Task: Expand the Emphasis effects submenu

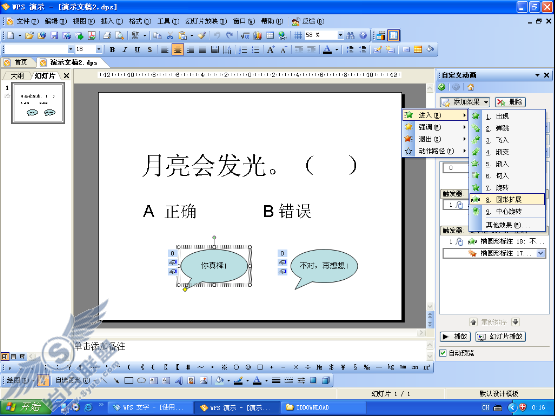Action: pyautogui.click(x=435, y=127)
